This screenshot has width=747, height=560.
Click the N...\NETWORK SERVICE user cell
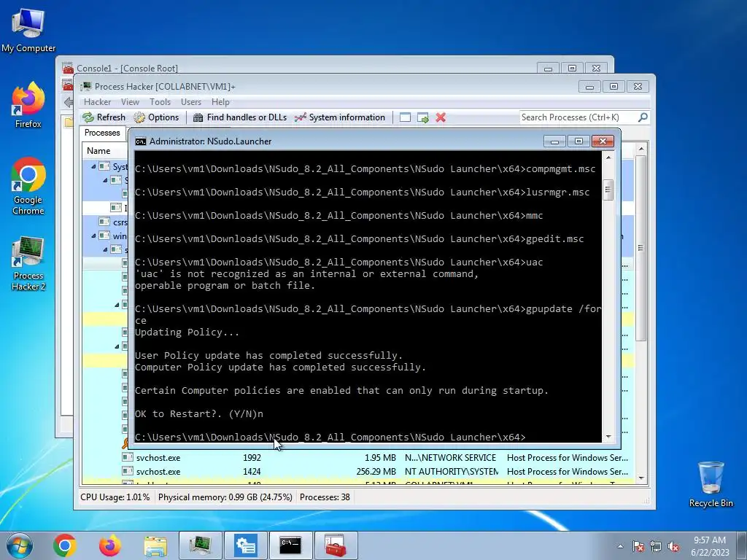coord(450,458)
